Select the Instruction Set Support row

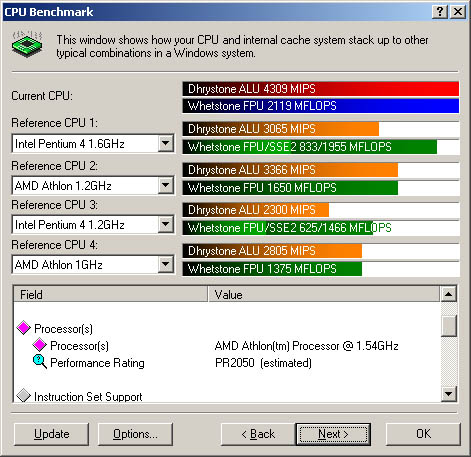(88, 397)
